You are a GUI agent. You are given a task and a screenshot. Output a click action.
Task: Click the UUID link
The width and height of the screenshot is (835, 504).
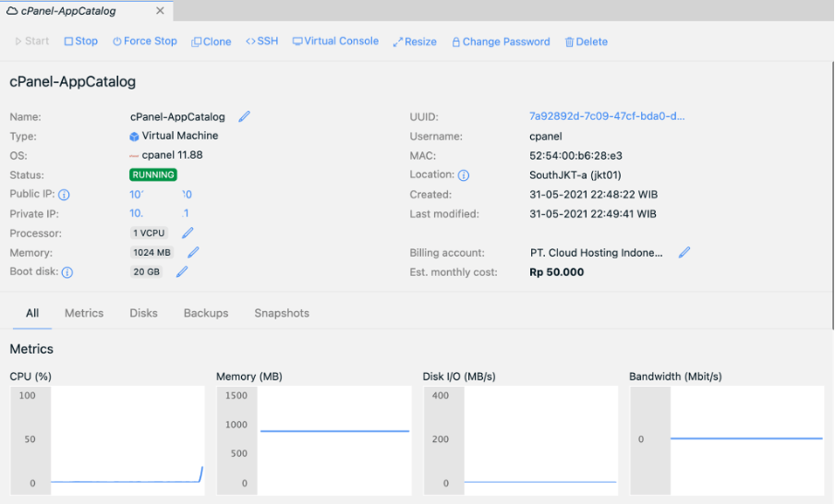607,116
